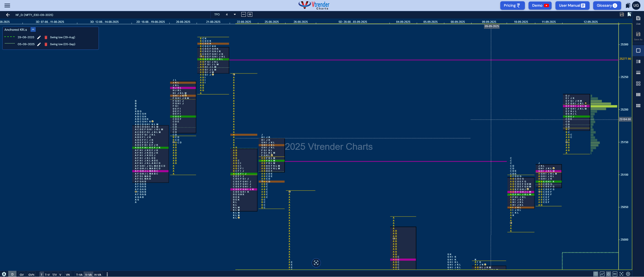Select the 5D: 28-08...03-09-2025 date header
Image resolution: width=644 pixels, height=277 pixels.
[353, 22]
